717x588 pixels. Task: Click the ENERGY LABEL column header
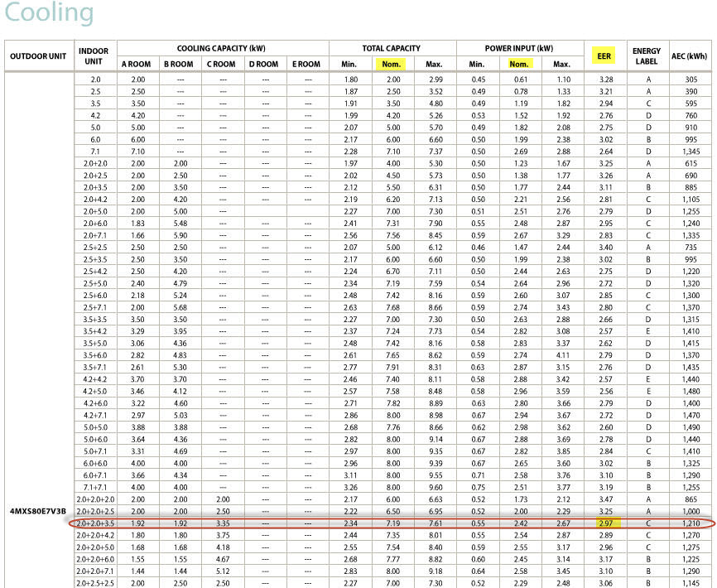click(647, 56)
